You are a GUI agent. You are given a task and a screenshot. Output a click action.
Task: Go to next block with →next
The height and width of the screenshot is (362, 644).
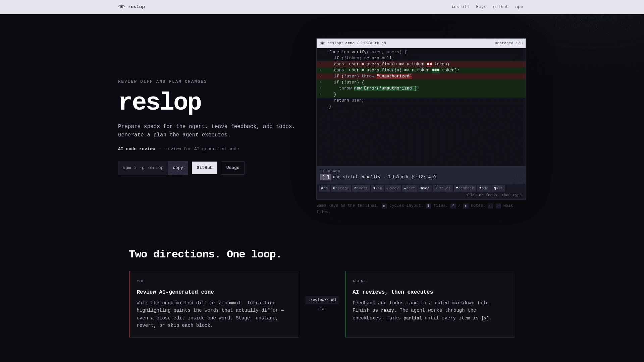click(410, 188)
